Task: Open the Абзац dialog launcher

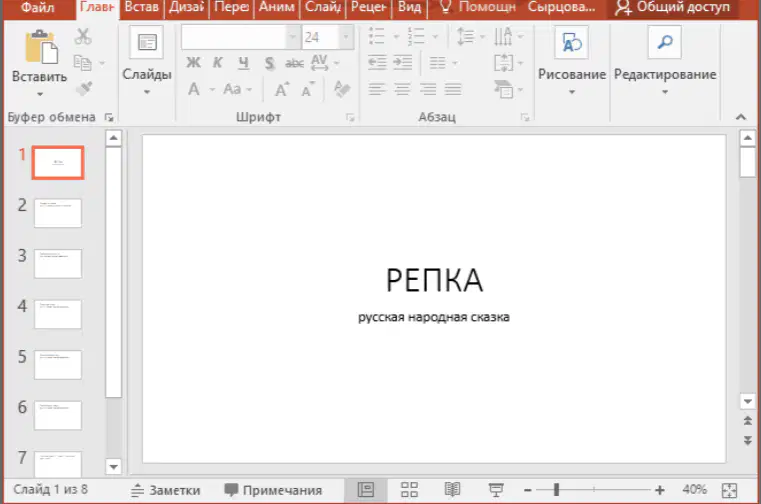Action: (x=525, y=118)
